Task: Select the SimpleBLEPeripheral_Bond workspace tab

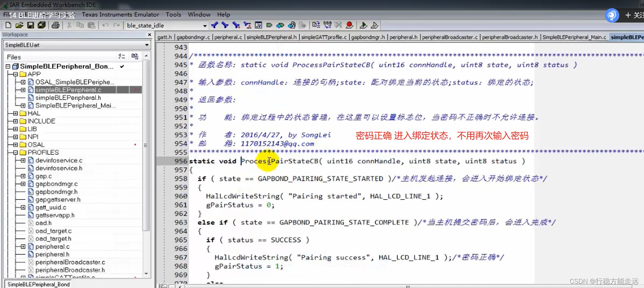Action: click(x=39, y=284)
